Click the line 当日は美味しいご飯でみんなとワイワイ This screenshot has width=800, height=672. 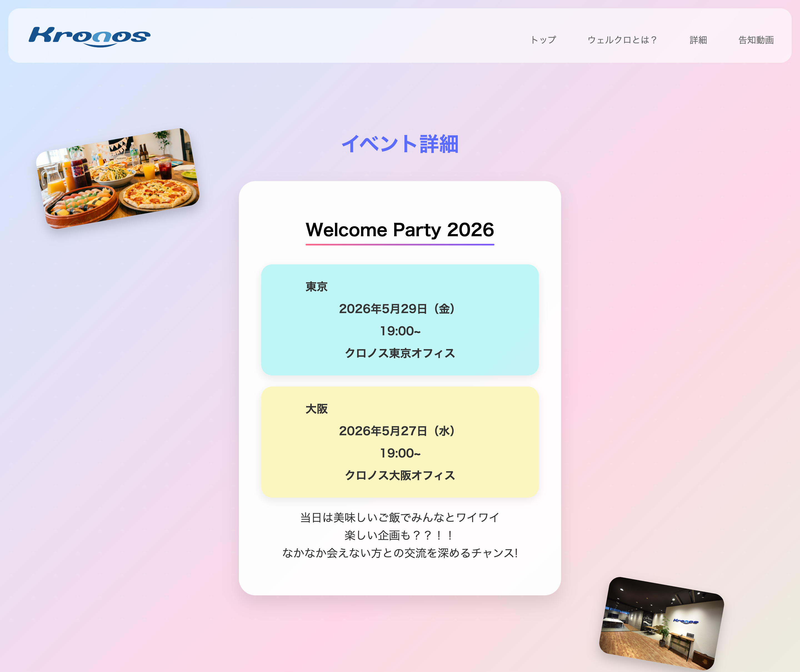point(400,517)
